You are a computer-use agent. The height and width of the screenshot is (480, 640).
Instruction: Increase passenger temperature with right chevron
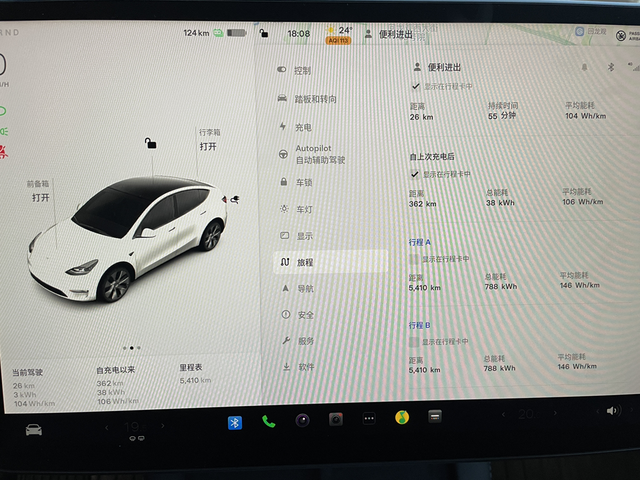pyautogui.click(x=555, y=413)
